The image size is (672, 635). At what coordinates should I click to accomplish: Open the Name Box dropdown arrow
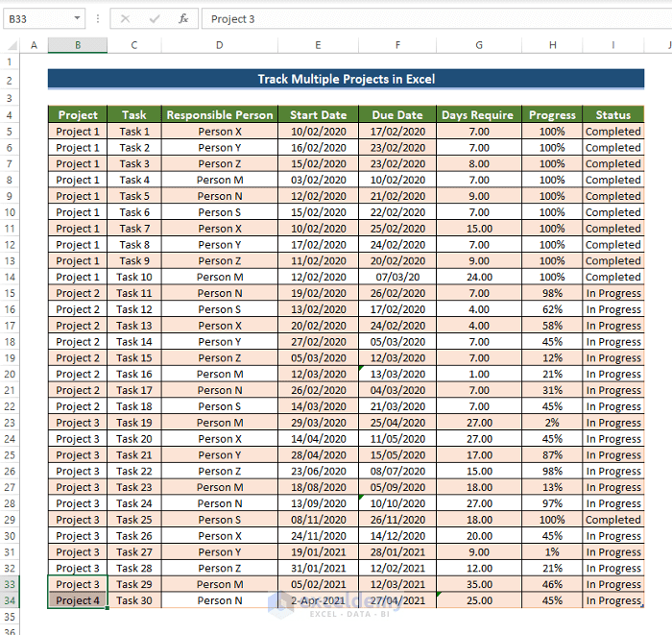pyautogui.click(x=77, y=18)
